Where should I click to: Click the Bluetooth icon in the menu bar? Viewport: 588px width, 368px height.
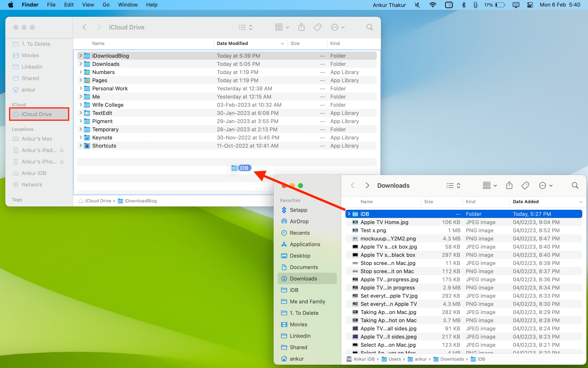(463, 5)
